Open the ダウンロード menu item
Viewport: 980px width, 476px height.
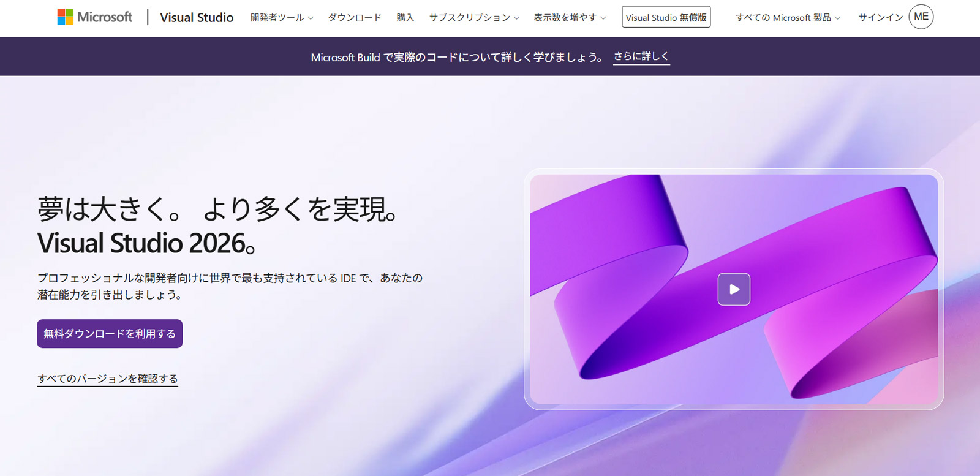pos(355,18)
